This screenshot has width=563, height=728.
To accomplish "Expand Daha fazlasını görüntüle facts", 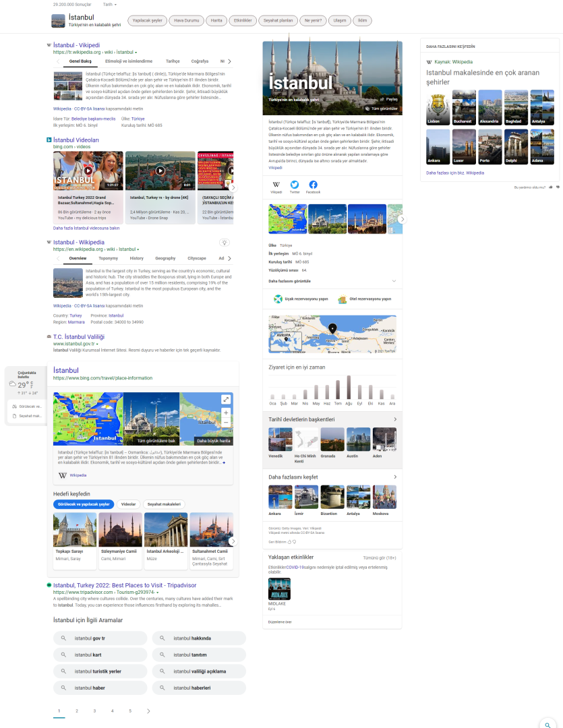I will 332,281.
